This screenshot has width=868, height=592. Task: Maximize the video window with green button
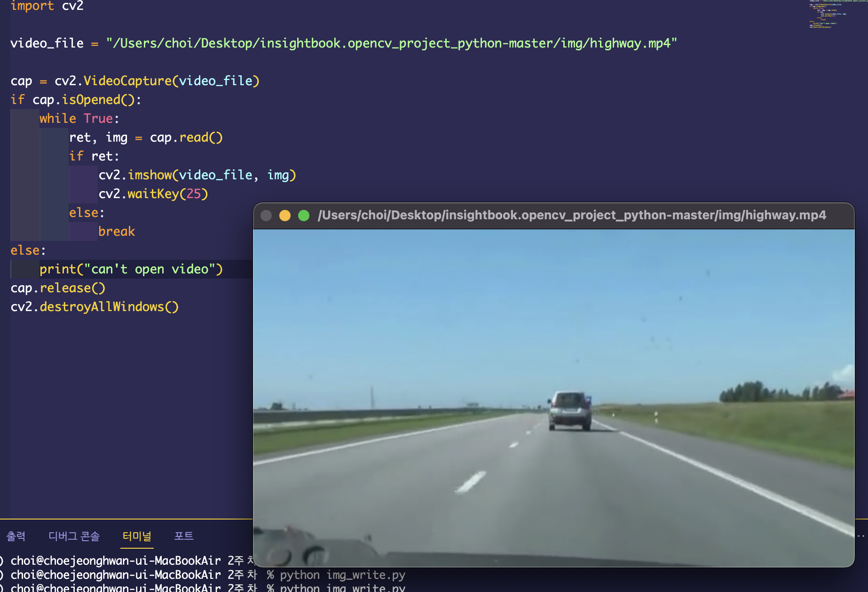304,216
